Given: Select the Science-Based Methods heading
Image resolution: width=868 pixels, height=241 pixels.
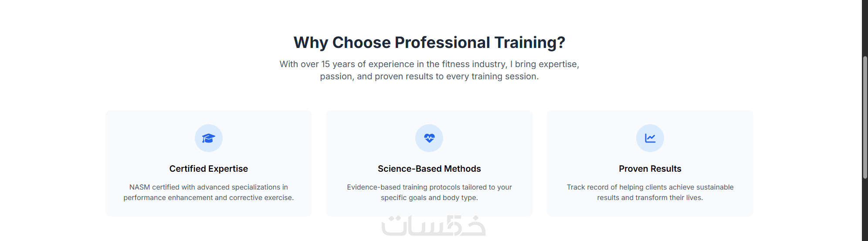Looking at the screenshot, I should pyautogui.click(x=429, y=169).
